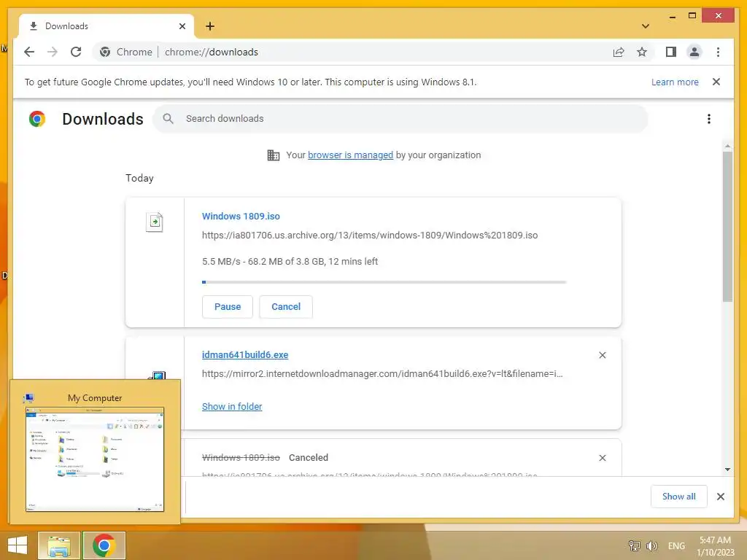The height and width of the screenshot is (560, 747).
Task: Click the Downloads page heading
Action: (103, 119)
